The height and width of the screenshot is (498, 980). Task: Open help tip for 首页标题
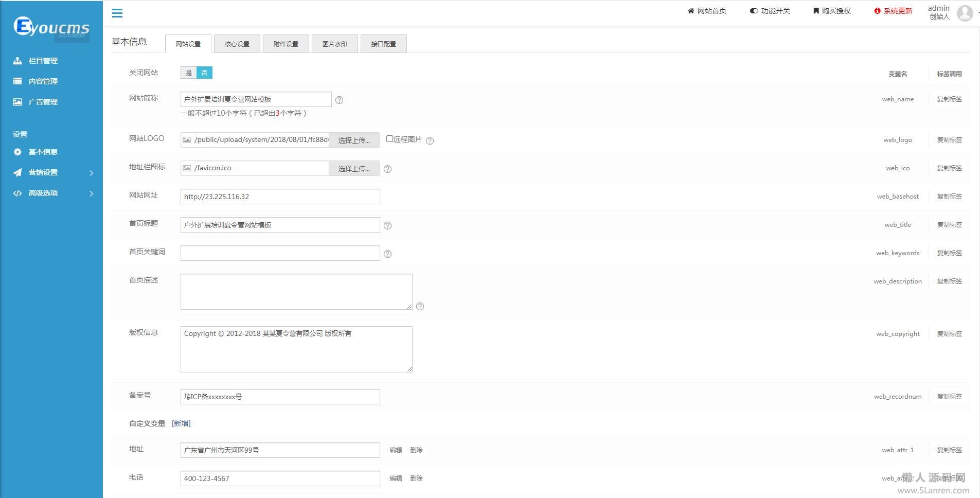(x=388, y=225)
